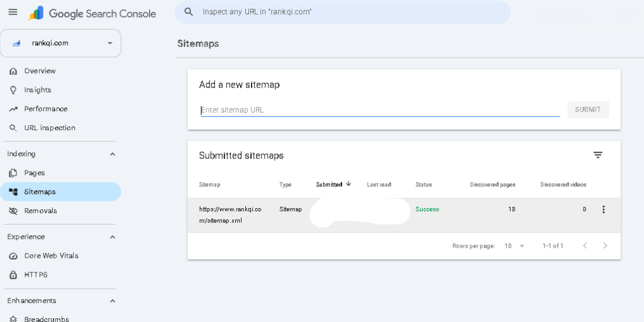Sort table by Type column

coord(286,185)
